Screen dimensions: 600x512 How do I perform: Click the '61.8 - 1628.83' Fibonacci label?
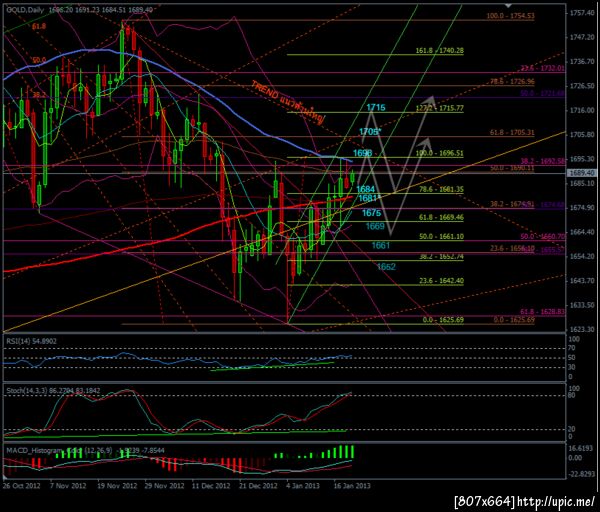(542, 312)
